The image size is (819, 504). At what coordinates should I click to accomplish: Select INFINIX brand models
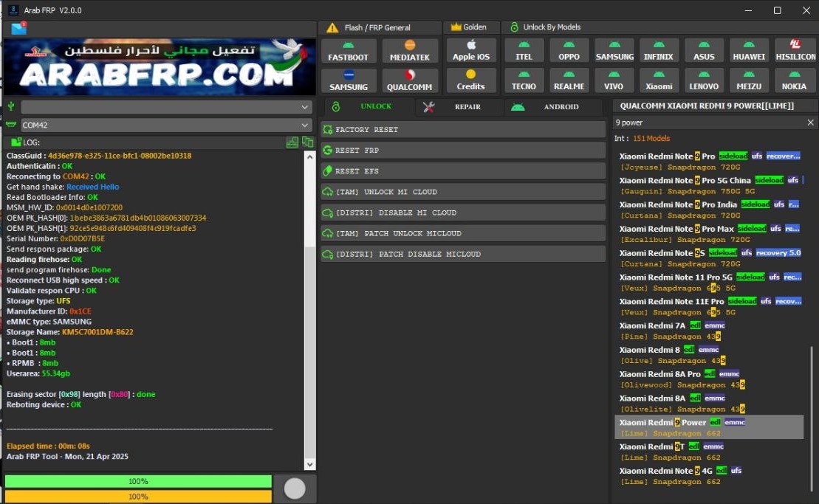coord(659,51)
